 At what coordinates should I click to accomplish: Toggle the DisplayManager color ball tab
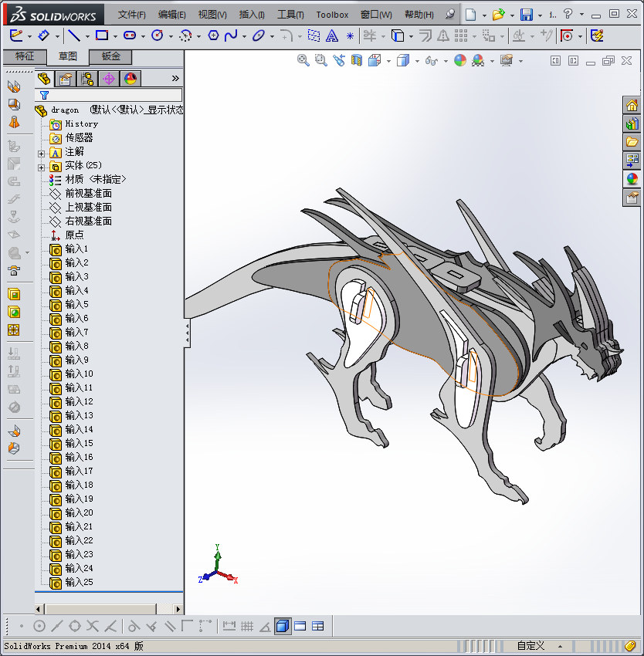pyautogui.click(x=130, y=79)
